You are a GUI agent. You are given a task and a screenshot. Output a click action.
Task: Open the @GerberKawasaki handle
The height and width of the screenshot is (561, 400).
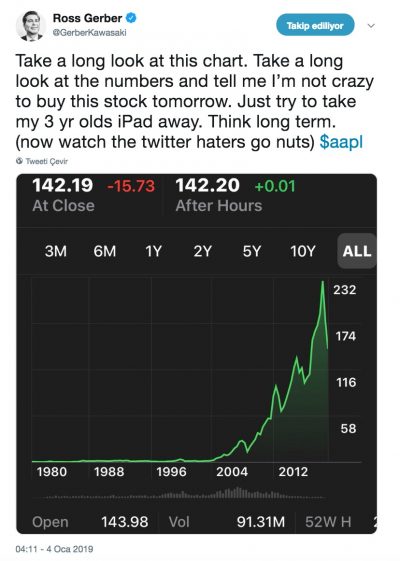click(89, 33)
